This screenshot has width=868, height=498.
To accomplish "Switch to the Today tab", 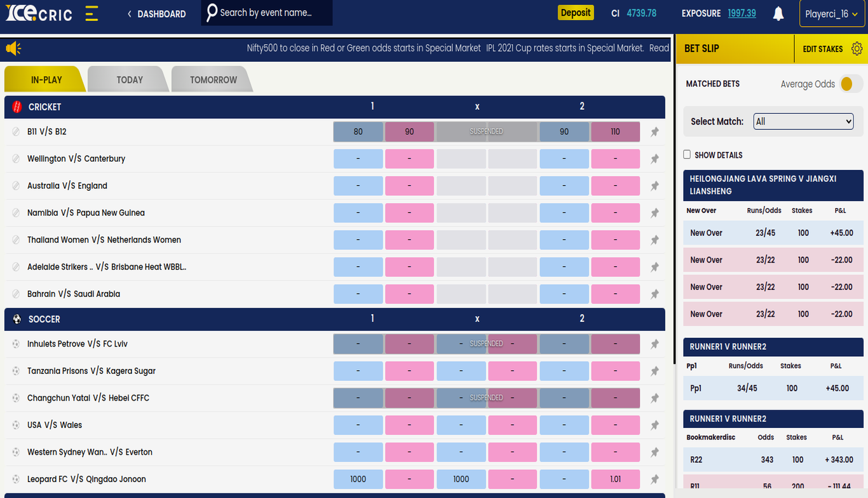I will click(130, 80).
